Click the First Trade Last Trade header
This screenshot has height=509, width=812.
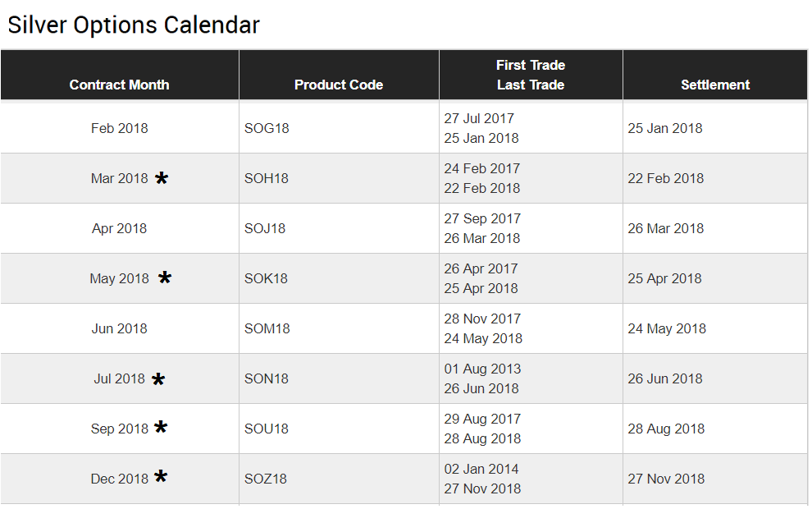(530, 75)
